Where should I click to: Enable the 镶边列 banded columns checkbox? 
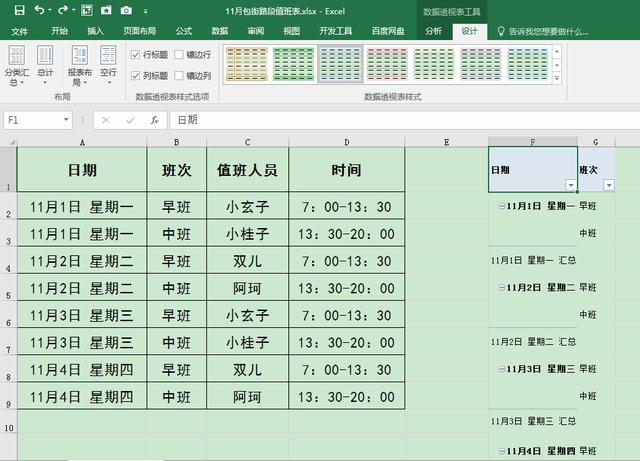click(179, 76)
